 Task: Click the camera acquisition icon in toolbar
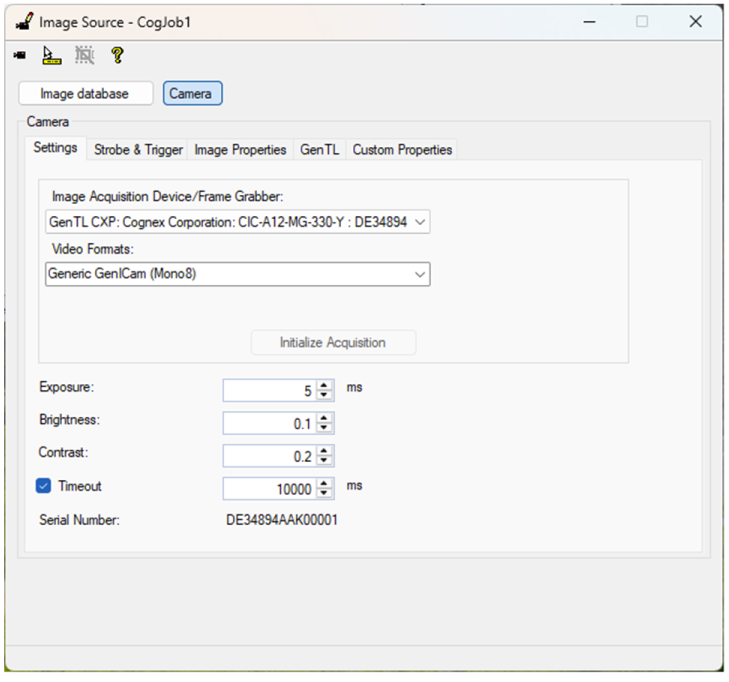tap(20, 55)
